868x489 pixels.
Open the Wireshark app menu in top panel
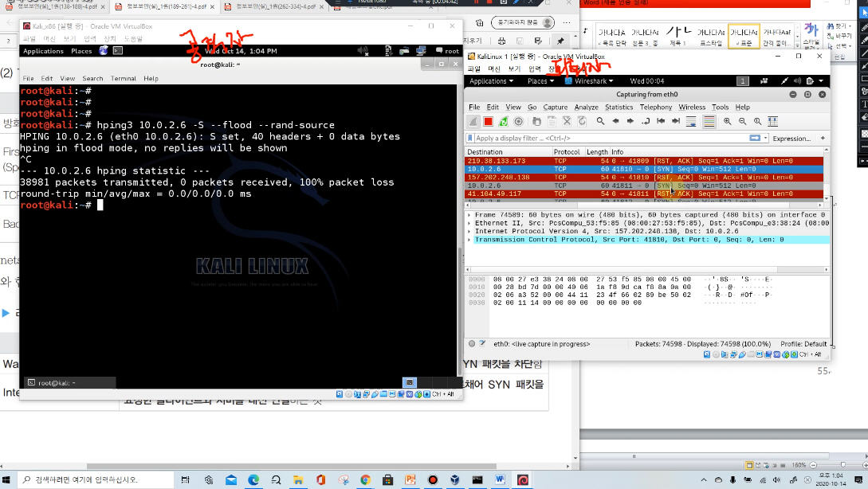(x=590, y=81)
